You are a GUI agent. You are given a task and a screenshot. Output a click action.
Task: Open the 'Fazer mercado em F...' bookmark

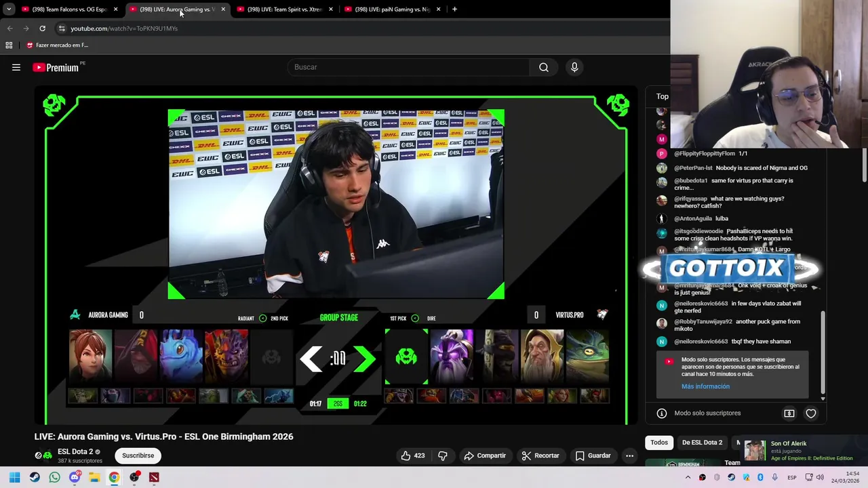58,45
